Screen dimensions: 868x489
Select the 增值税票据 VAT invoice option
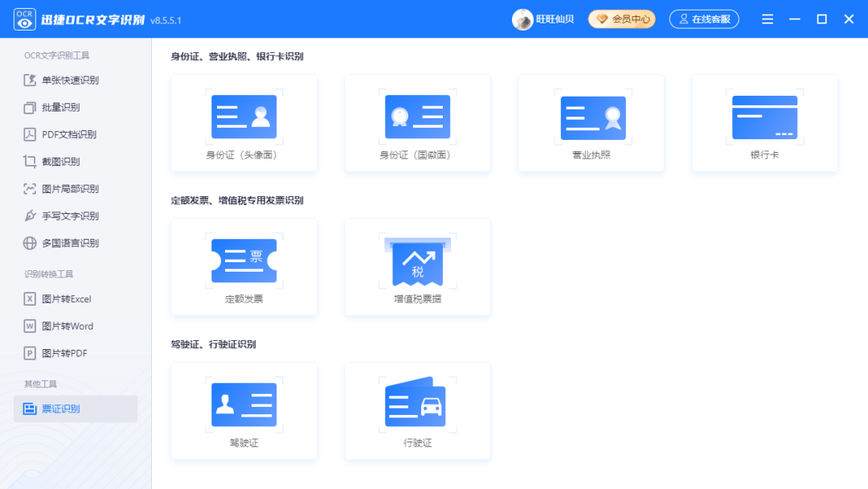[x=417, y=267]
